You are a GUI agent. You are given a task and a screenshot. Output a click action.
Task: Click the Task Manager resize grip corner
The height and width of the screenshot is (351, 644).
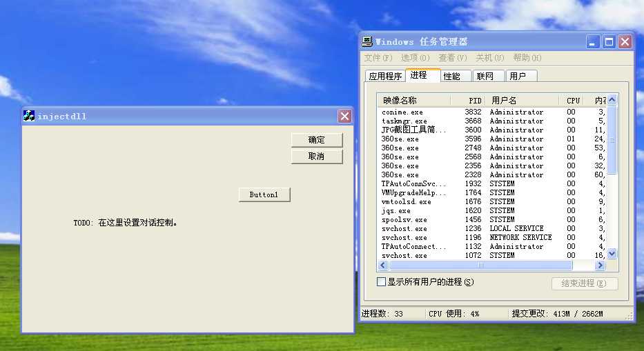point(629,316)
